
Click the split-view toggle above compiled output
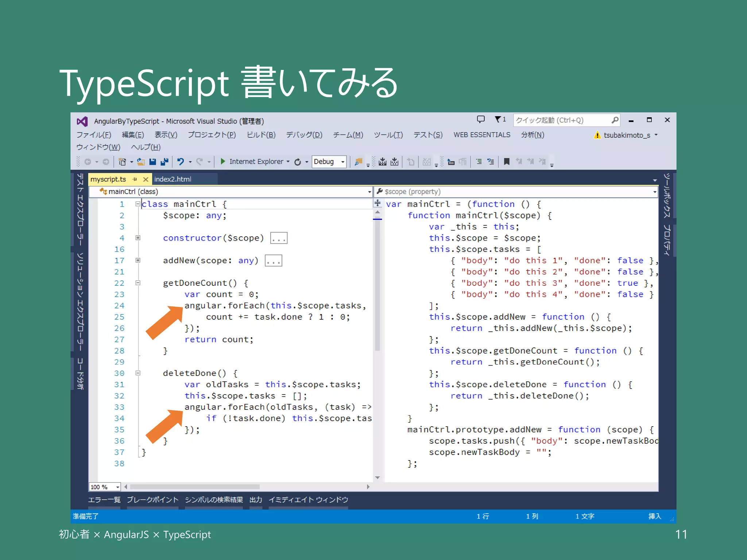pyautogui.click(x=378, y=203)
